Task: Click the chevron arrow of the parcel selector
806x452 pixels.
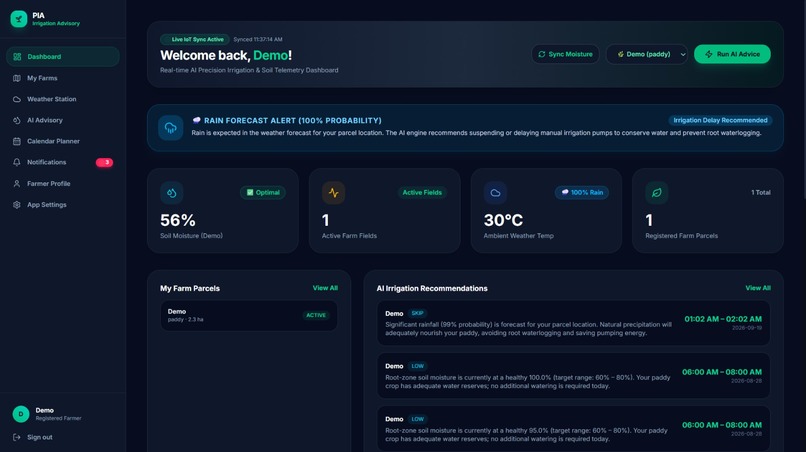Action: [683, 55]
